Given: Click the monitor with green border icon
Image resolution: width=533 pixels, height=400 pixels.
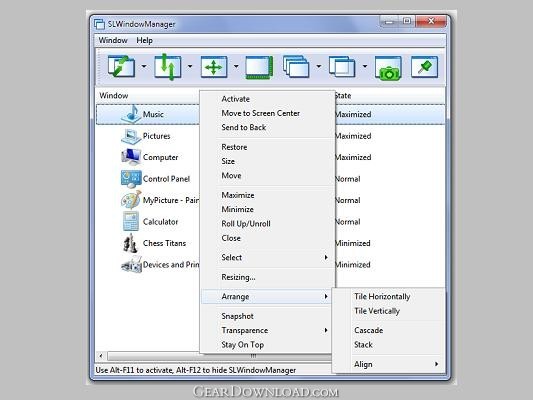Looking at the screenshot, I should pos(259,67).
